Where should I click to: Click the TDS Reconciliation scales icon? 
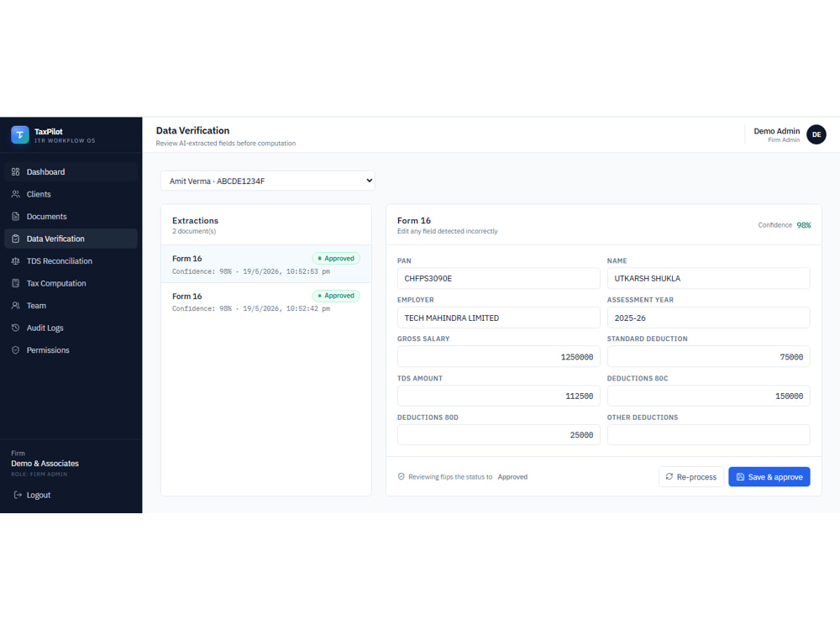(x=15, y=261)
